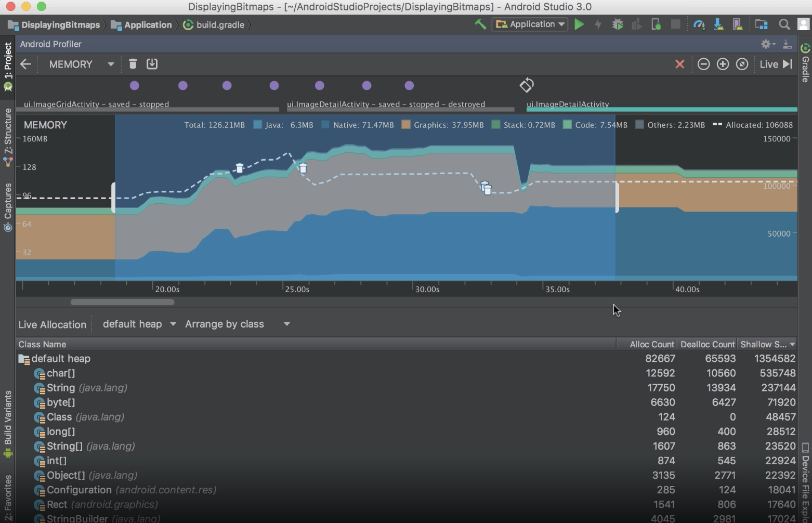
Task: Open the default heap dropdown
Action: coord(139,324)
